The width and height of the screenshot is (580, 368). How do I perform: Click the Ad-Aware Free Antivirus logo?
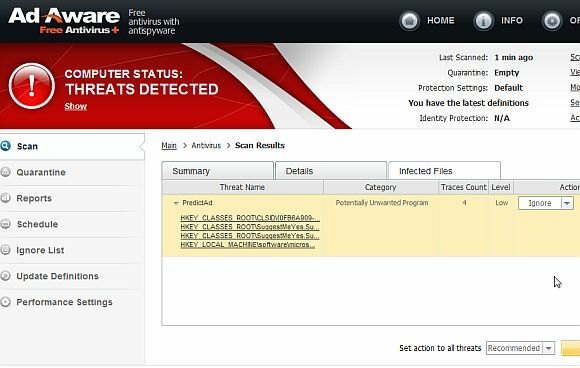point(64,21)
